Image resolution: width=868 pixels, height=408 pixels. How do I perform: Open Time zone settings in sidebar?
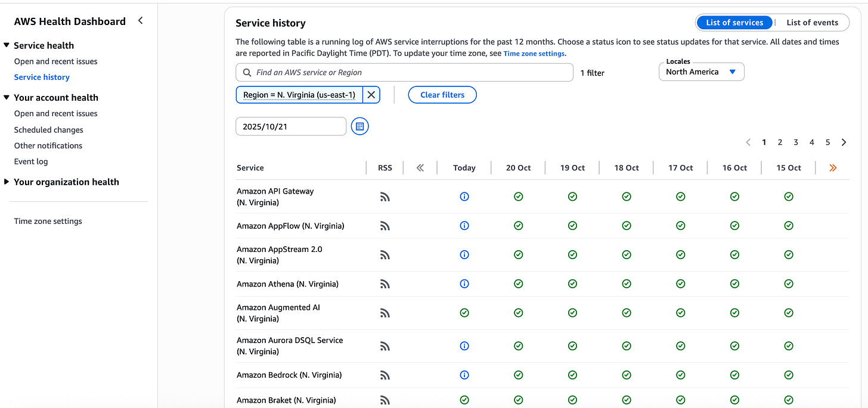[48, 221]
